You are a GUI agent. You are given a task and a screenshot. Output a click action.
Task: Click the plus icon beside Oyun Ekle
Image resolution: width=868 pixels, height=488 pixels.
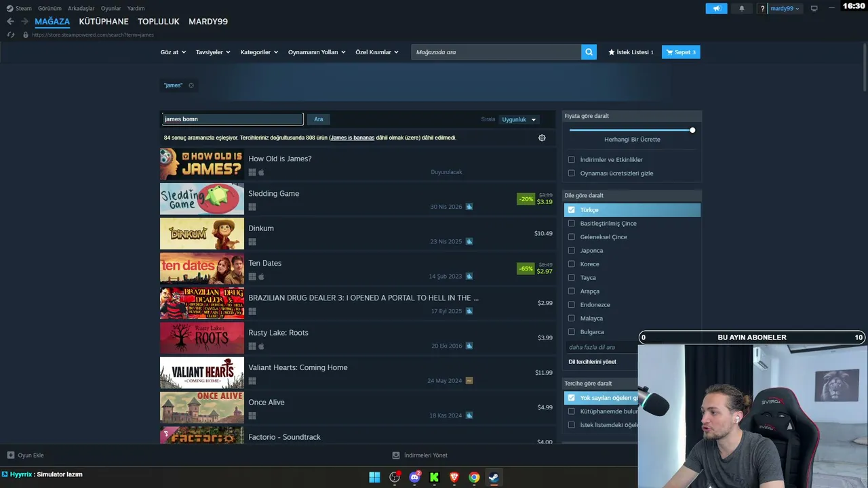tap(11, 455)
